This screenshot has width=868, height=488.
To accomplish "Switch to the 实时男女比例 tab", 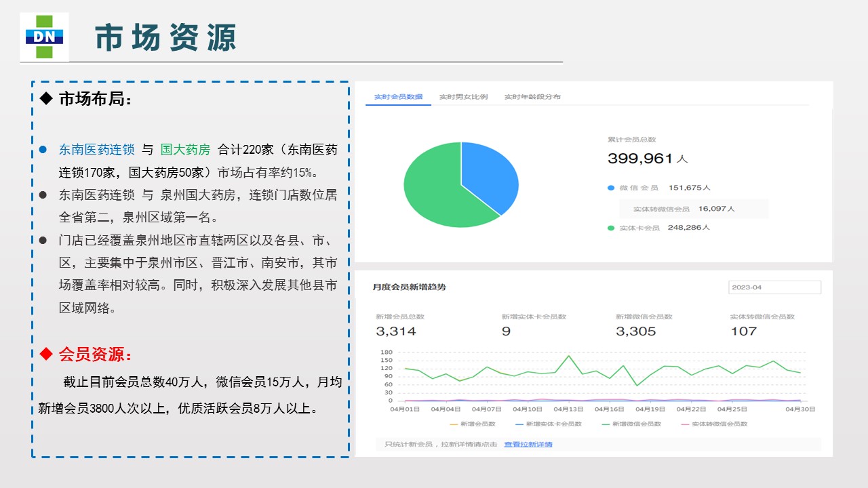I will pyautogui.click(x=463, y=97).
